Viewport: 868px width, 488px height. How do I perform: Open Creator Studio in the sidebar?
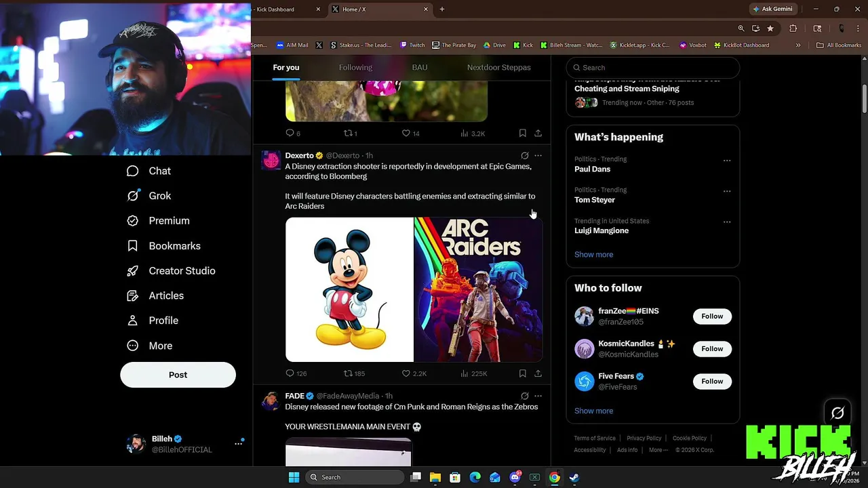pos(172,271)
